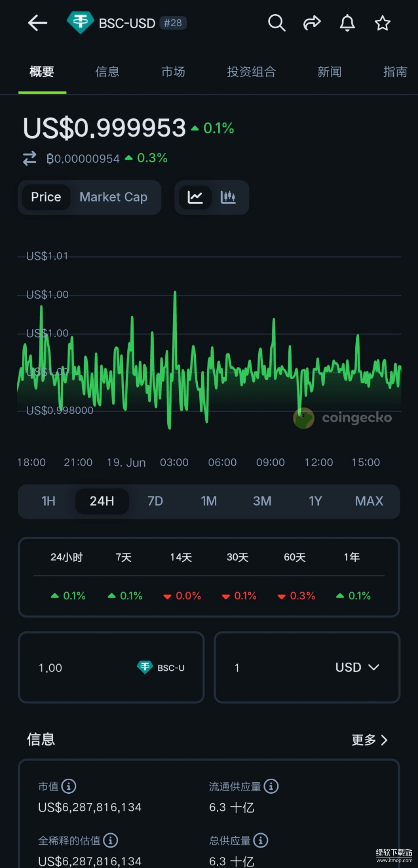This screenshot has height=868, width=418.
Task: Add BSC-USD to favorites star
Action: (382, 23)
